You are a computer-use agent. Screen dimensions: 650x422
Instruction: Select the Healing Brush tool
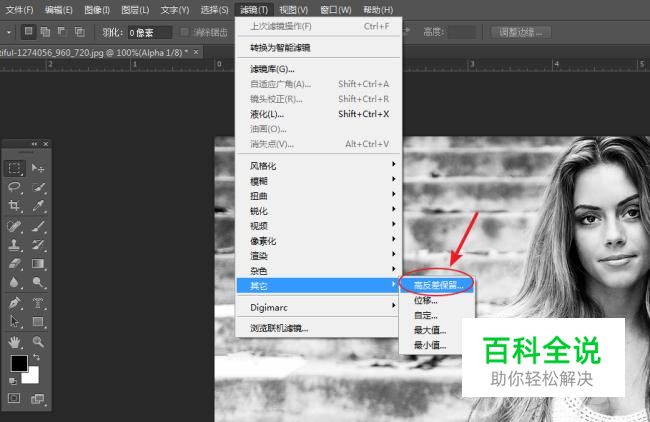click(x=15, y=226)
